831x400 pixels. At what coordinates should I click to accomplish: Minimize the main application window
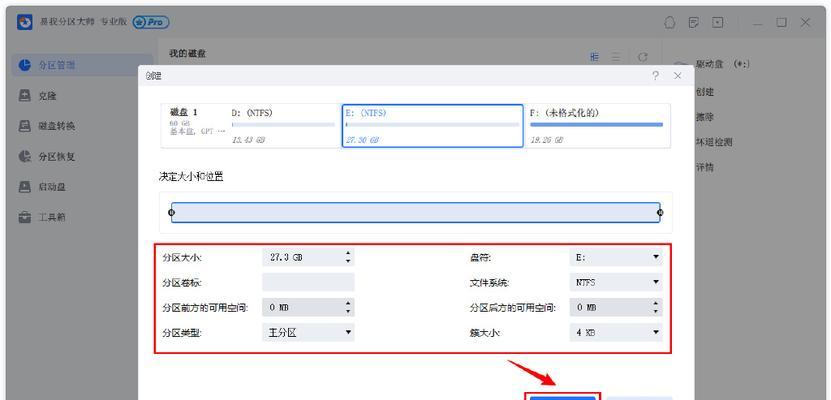coord(758,23)
